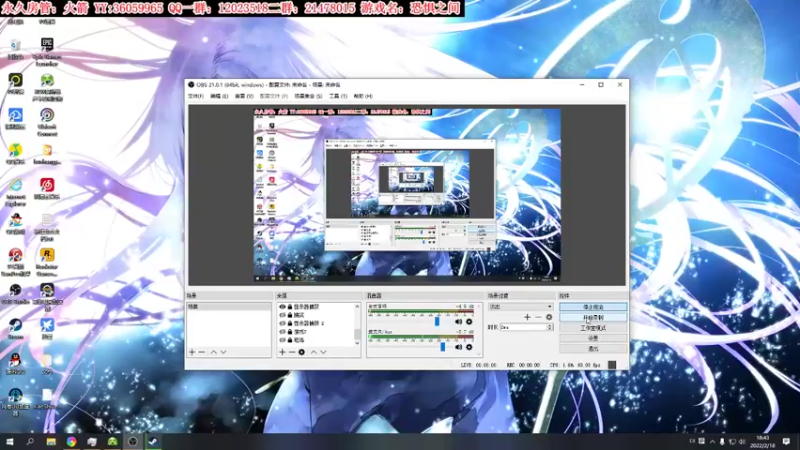Open the 配置文件(P) menu
The image size is (800, 450).
[273, 96]
